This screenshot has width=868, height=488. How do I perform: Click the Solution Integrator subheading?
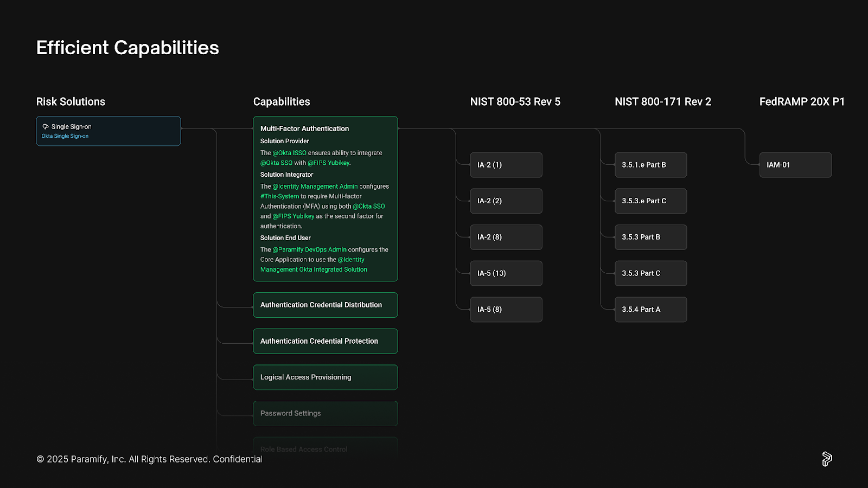click(x=287, y=175)
